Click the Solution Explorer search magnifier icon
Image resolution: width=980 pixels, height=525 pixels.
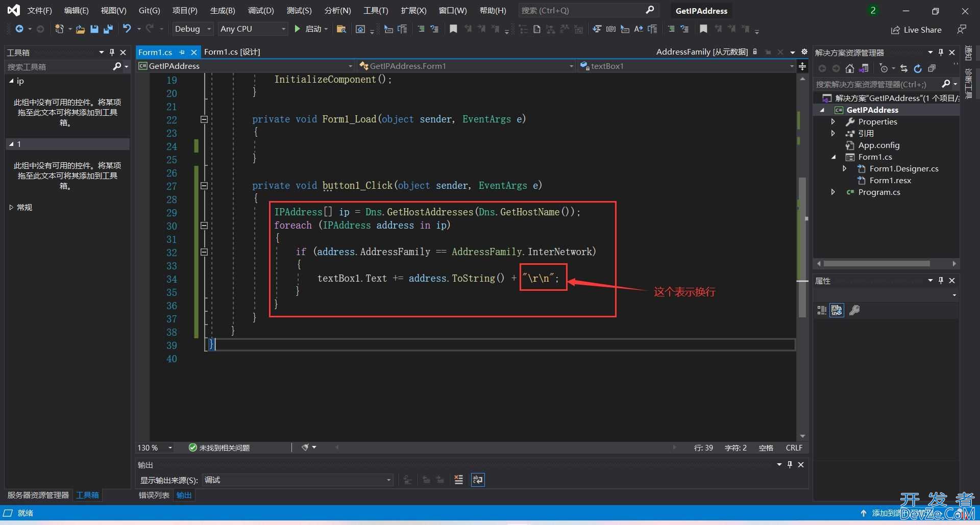946,84
